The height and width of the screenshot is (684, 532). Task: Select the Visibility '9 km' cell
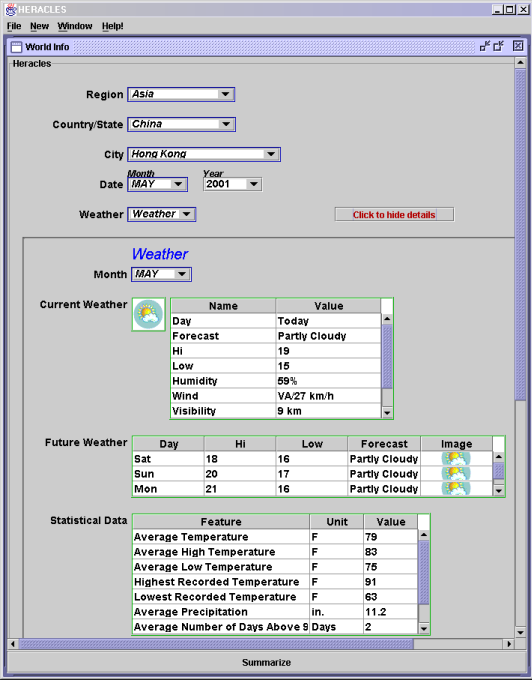click(328, 411)
